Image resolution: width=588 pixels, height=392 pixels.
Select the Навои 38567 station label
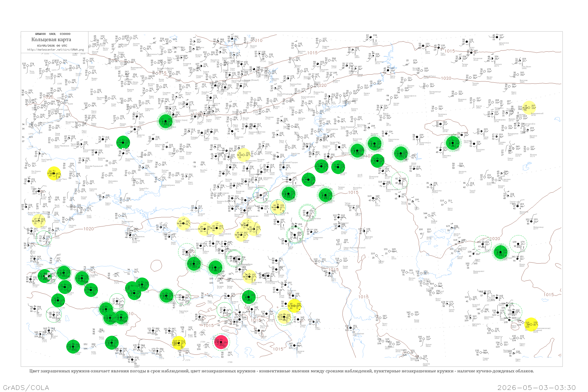coord(514,327)
